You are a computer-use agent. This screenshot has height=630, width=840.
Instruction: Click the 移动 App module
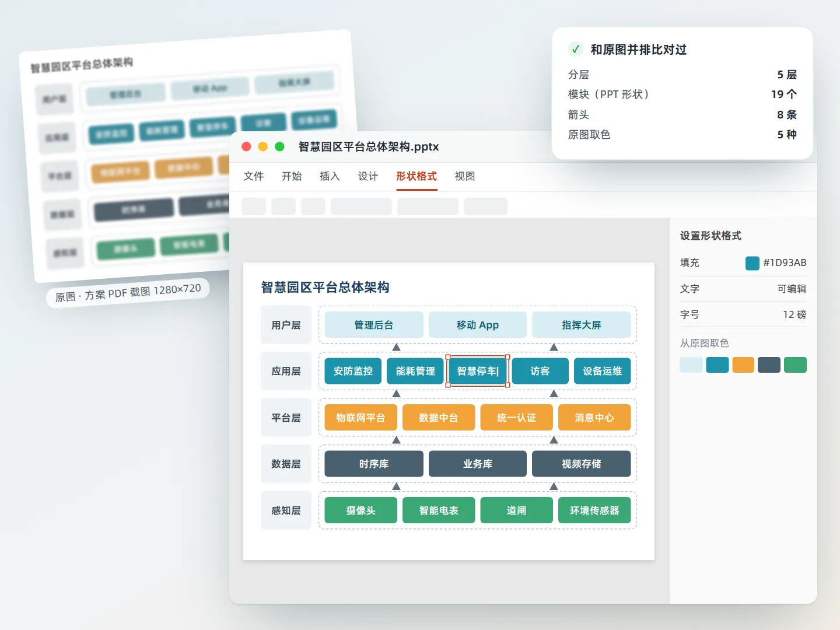tap(478, 325)
